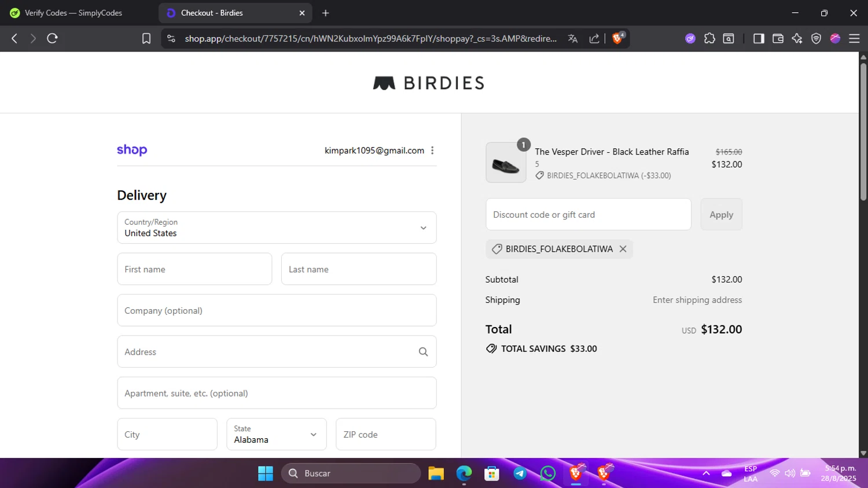Screen dimensions: 868x488
Task: Open the Brave Shields lion icon
Action: [x=618, y=38]
